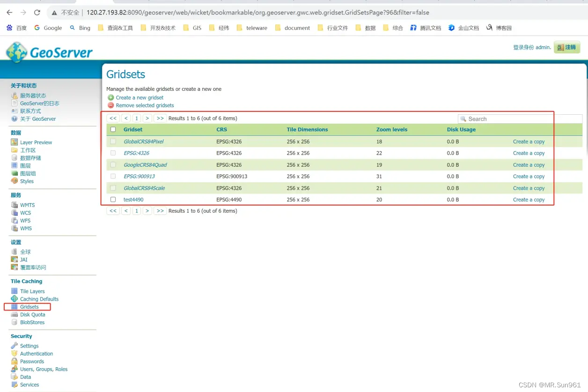Click the Styles palette icon
Image resolution: width=588 pixels, height=392 pixels.
15,181
